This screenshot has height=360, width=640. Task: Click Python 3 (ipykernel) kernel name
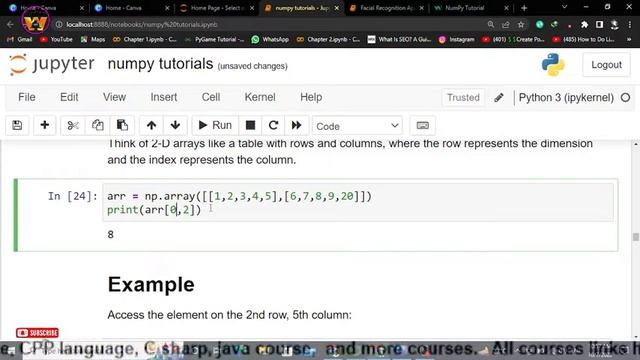coord(566,98)
